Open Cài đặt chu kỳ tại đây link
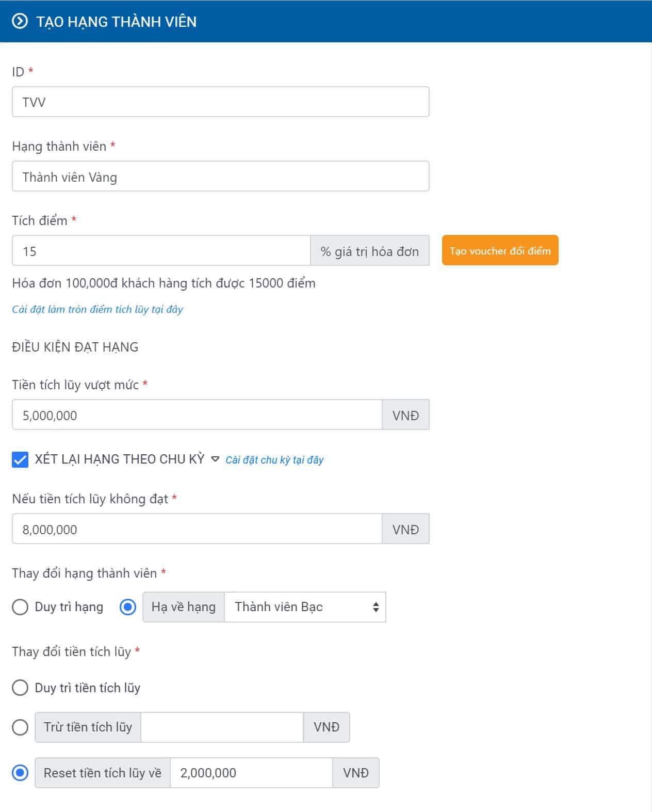 pos(274,460)
